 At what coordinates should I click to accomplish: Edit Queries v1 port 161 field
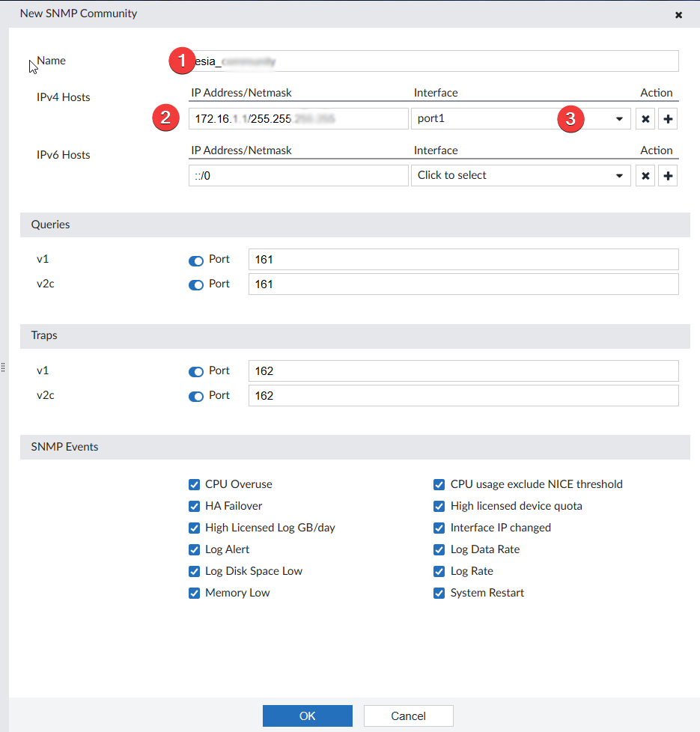click(463, 260)
